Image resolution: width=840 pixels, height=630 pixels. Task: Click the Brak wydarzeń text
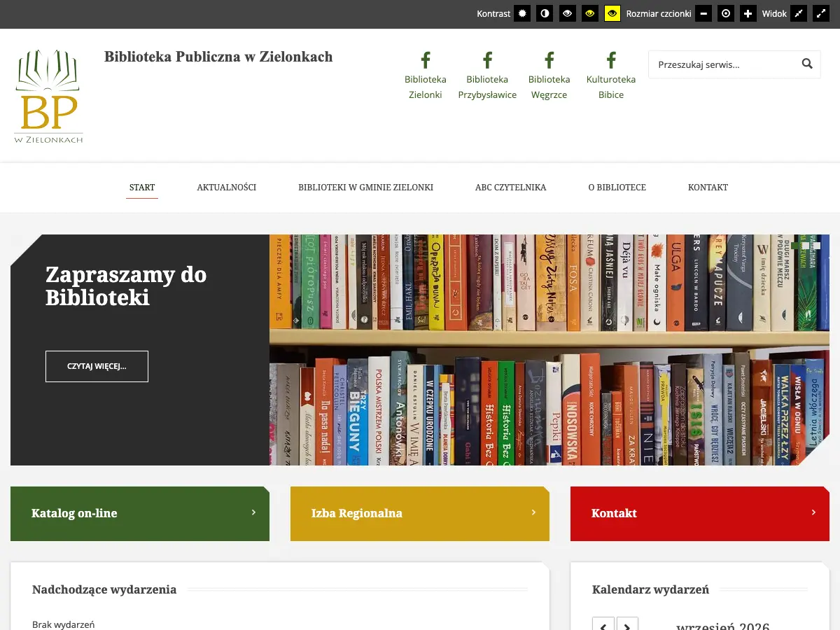tap(63, 624)
